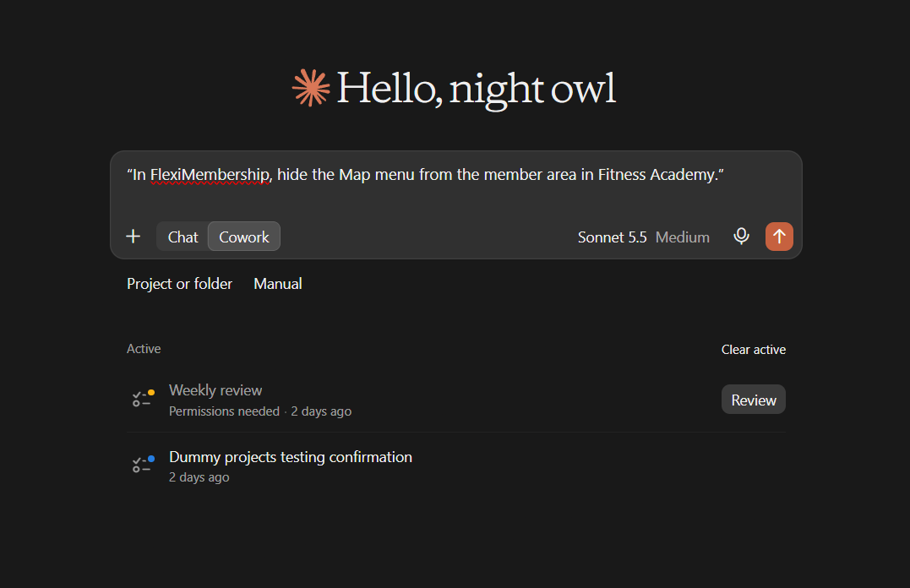Open the Sonnet 5.5 model selector
This screenshot has width=910, height=588.
[612, 237]
